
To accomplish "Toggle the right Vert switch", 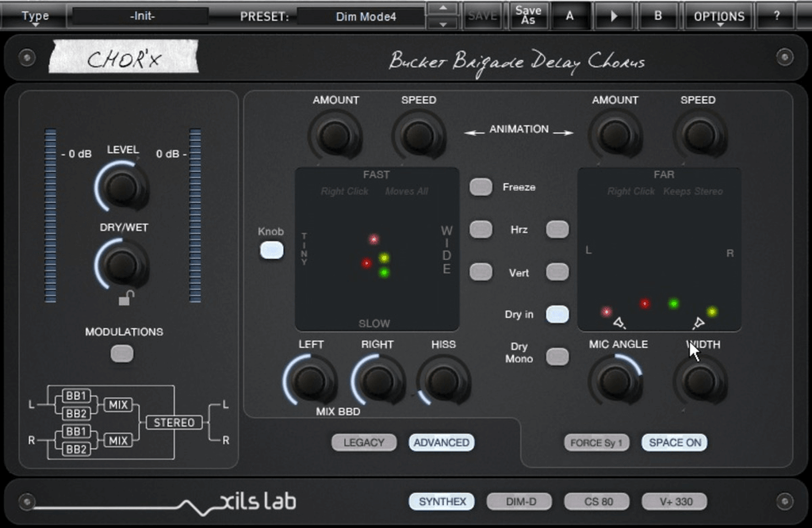I will click(557, 272).
